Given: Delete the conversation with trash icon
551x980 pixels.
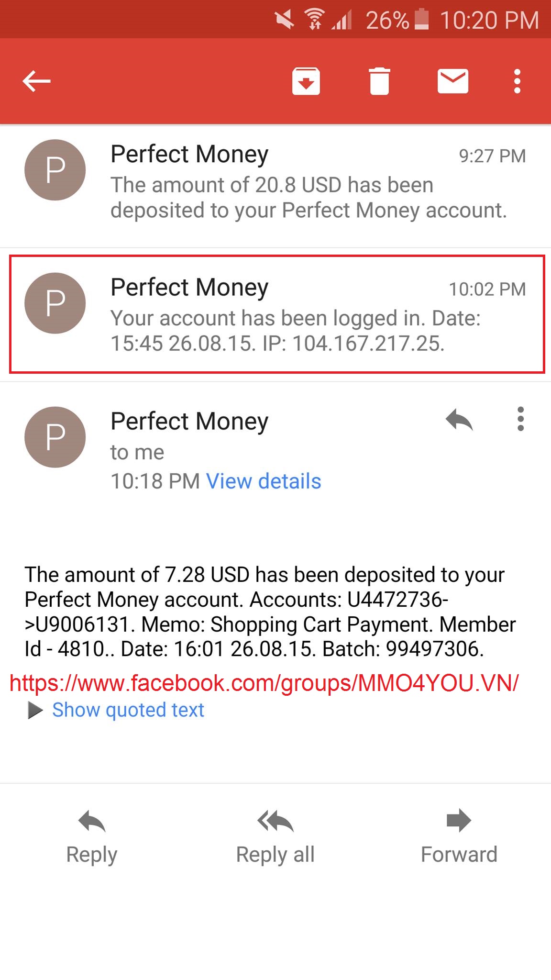Looking at the screenshot, I should 379,81.
